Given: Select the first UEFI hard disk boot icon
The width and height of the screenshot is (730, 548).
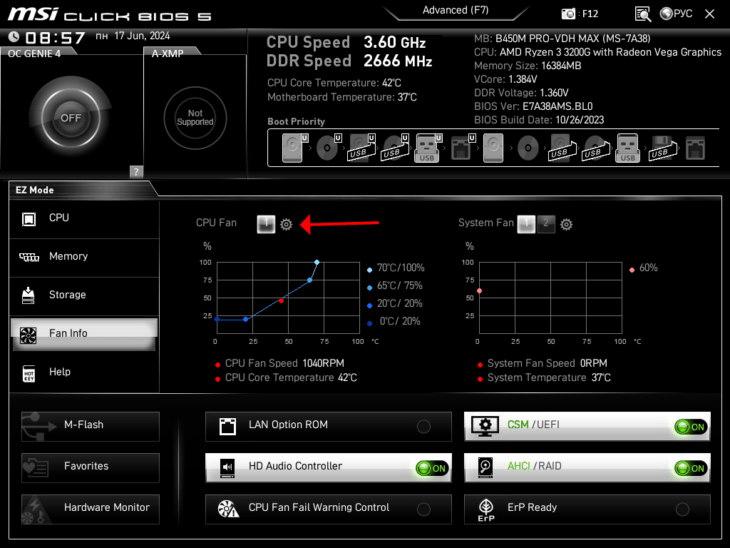Looking at the screenshot, I should point(294,148).
